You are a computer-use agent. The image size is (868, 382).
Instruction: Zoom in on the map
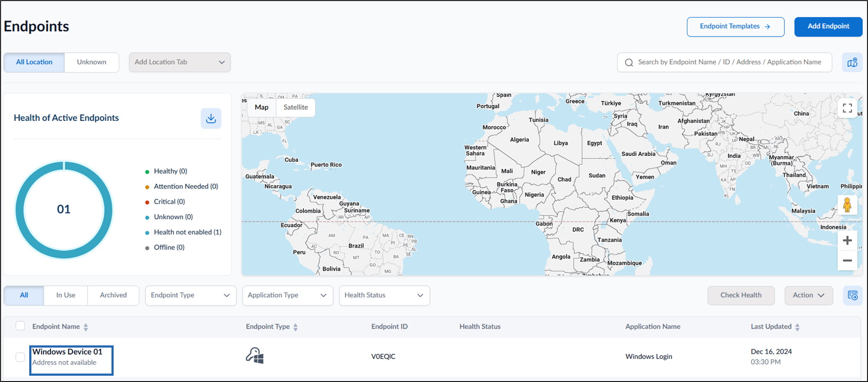847,241
